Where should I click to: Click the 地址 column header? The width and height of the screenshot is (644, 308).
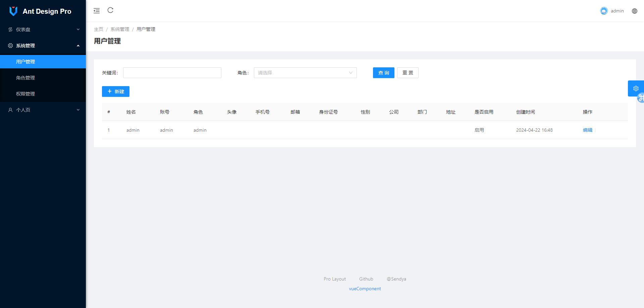click(x=451, y=112)
